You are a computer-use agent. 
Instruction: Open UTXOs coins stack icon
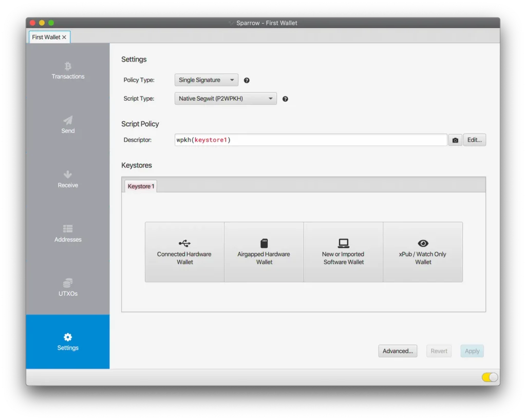coord(68,283)
